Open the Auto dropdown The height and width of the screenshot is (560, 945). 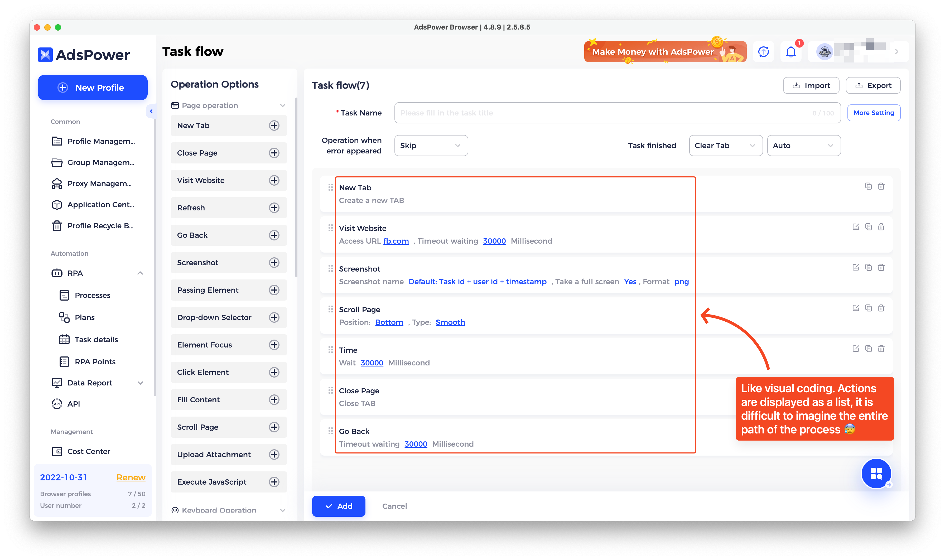pos(803,146)
